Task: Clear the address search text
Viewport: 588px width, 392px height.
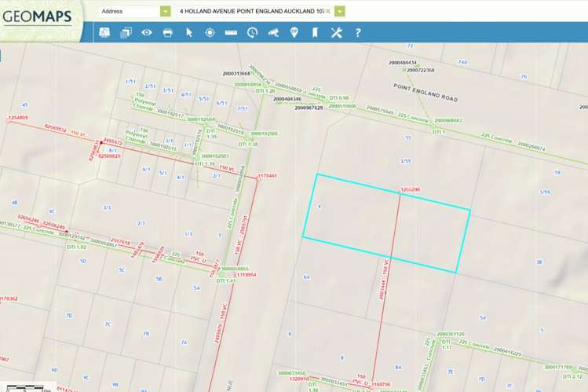Action: pyautogui.click(x=327, y=12)
